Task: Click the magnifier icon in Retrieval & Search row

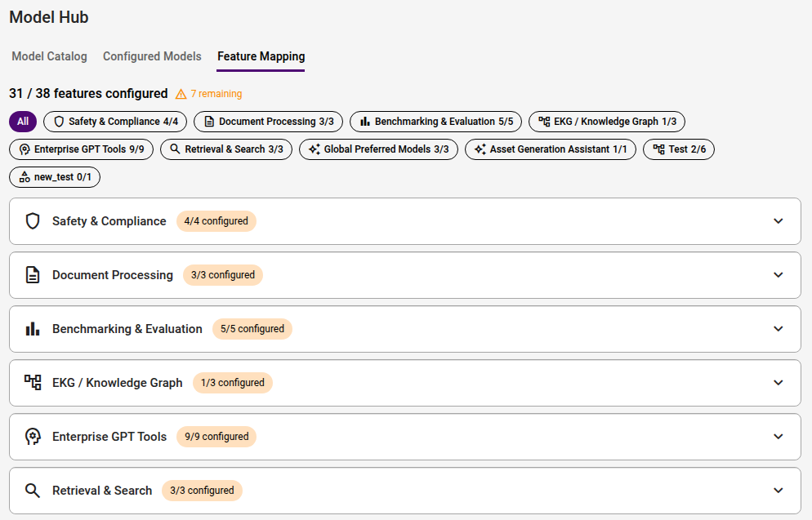Action: tap(33, 491)
